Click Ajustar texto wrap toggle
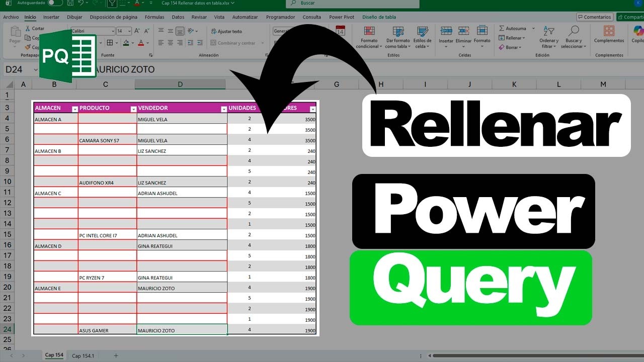644x362 pixels. pyautogui.click(x=227, y=31)
